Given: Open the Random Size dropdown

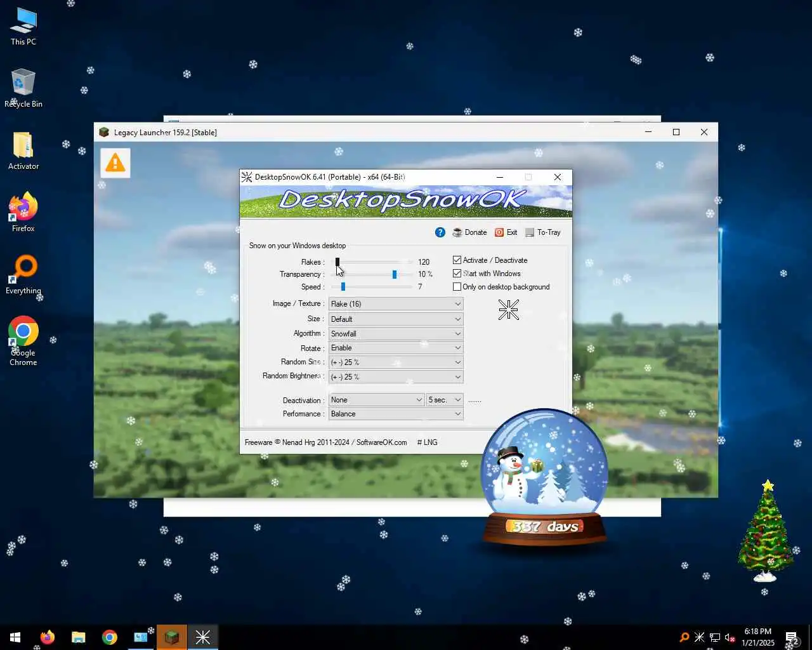Looking at the screenshot, I should coord(396,362).
